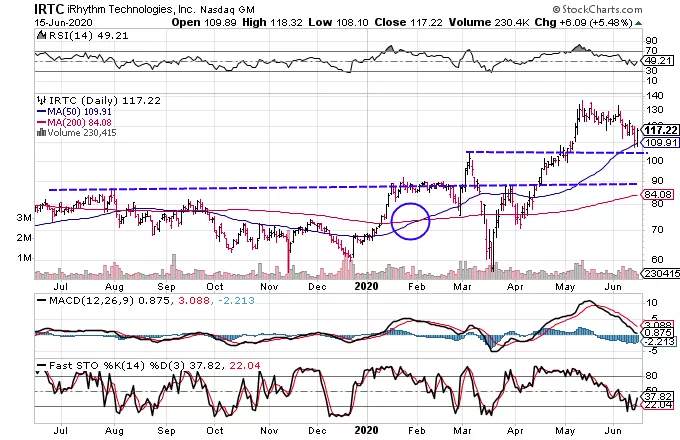Image resolution: width=680 pixels, height=440 pixels.
Task: Click the MA(50) 109.91 legend text
Action: [79, 112]
